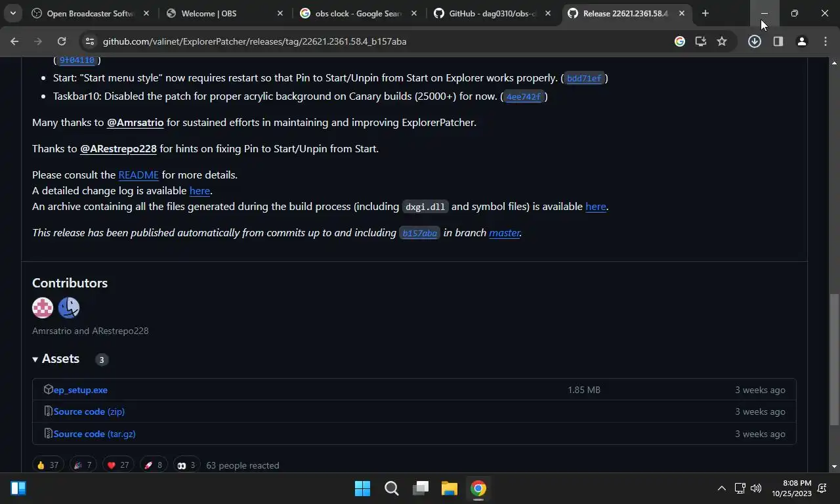Click the browser back arrow
This screenshot has height=504, width=840.
coord(14,41)
